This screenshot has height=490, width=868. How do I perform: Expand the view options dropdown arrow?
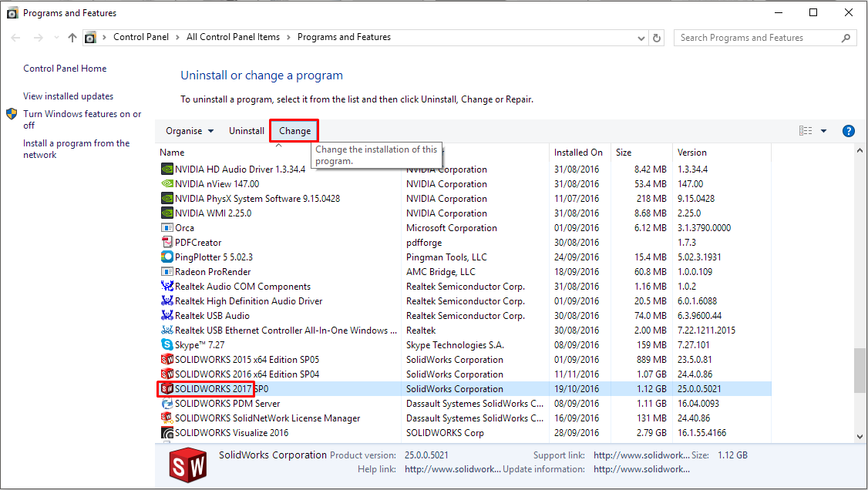[x=823, y=131]
